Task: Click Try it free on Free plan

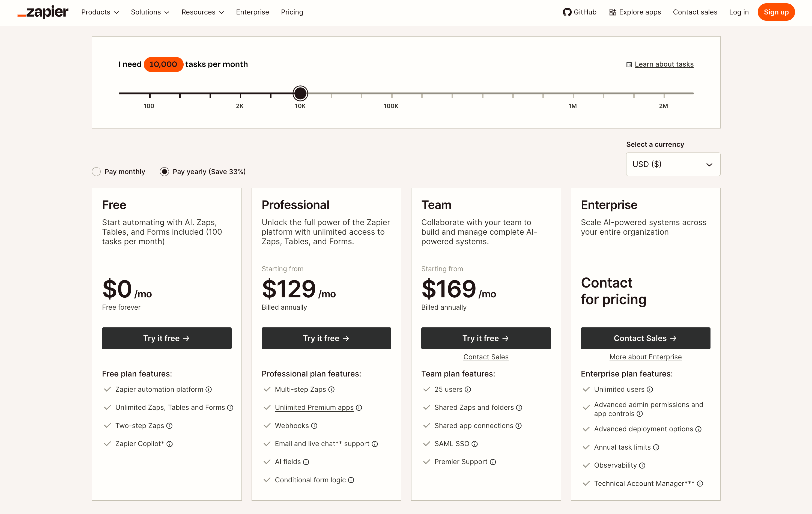Action: [x=167, y=338]
